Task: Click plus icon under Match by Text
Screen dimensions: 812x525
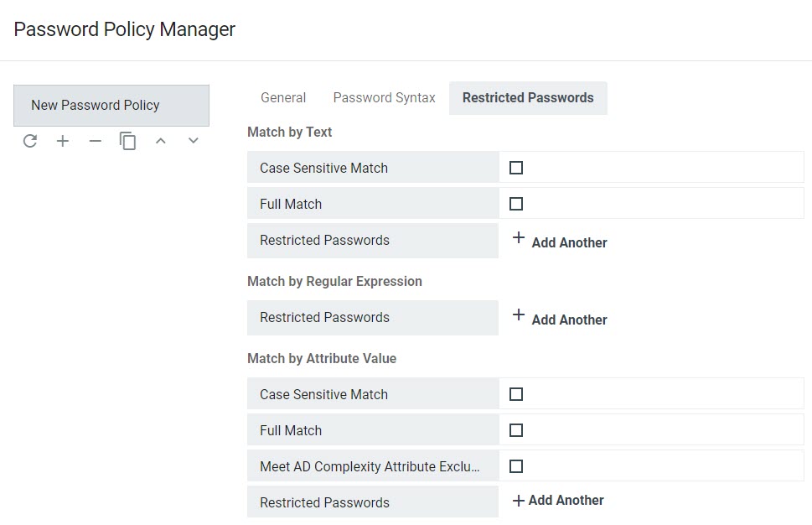Action: (519, 239)
